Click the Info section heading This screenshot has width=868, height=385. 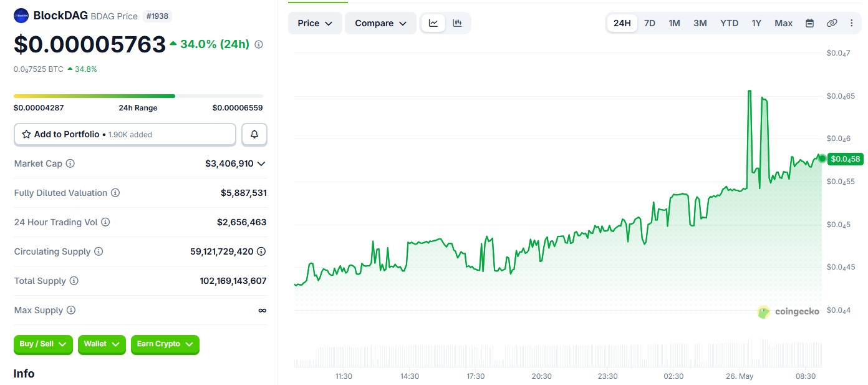24,374
